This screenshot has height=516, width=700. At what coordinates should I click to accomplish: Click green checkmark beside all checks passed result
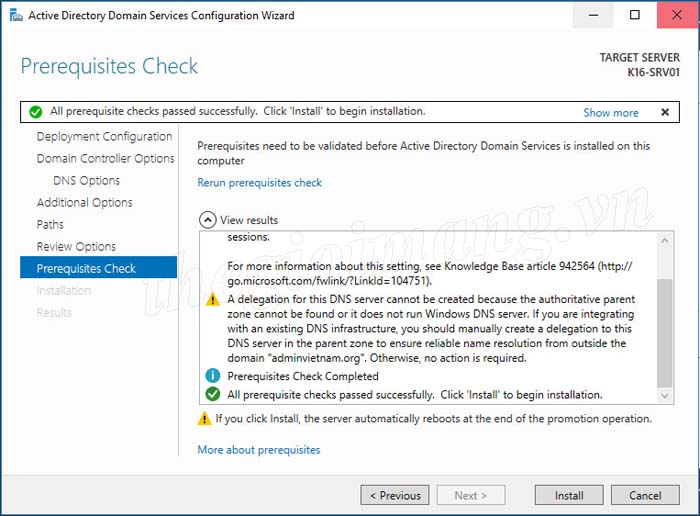[212, 395]
